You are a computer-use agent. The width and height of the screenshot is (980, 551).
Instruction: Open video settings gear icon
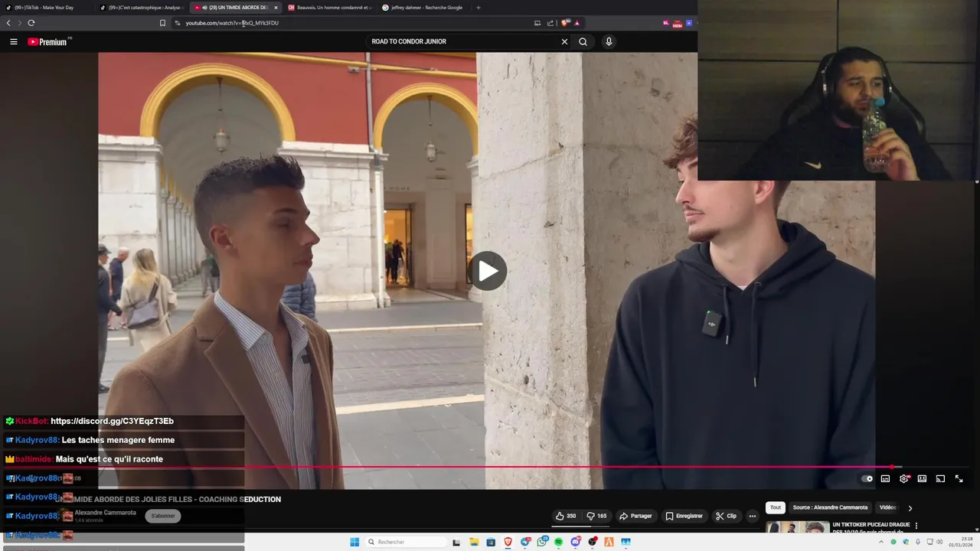pyautogui.click(x=904, y=479)
